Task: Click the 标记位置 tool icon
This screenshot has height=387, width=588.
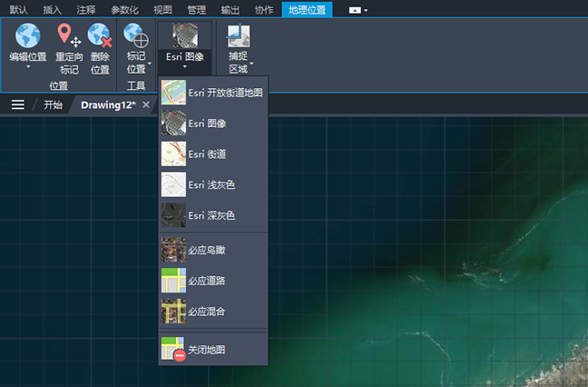Action: click(x=136, y=35)
